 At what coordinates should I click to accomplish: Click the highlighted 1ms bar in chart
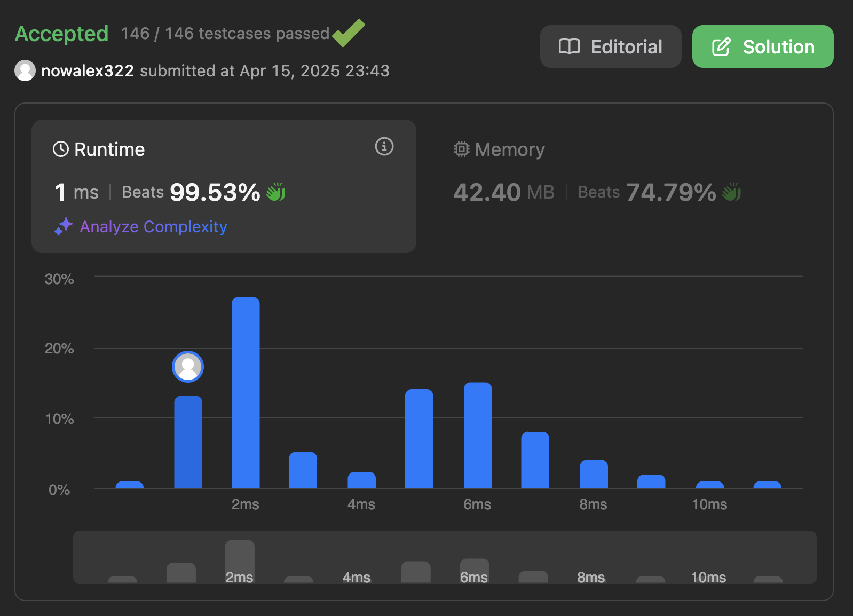point(188,442)
